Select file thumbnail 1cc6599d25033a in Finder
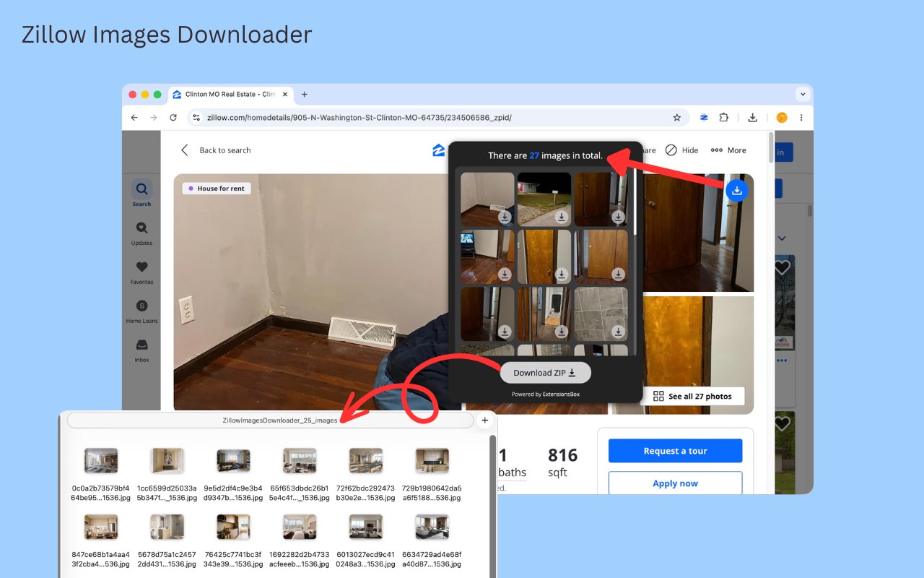924x578 pixels. (x=167, y=460)
